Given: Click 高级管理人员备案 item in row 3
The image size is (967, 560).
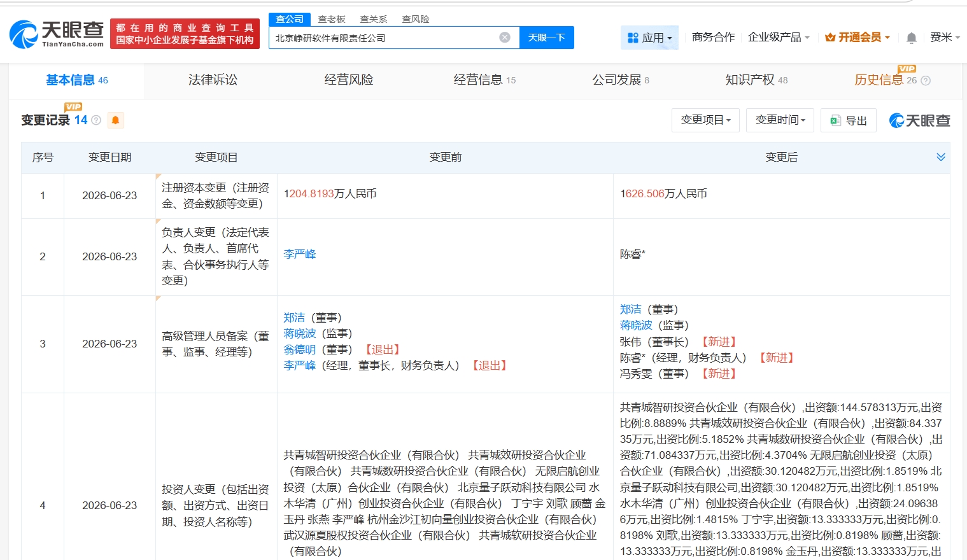Looking at the screenshot, I should pyautogui.click(x=215, y=344).
